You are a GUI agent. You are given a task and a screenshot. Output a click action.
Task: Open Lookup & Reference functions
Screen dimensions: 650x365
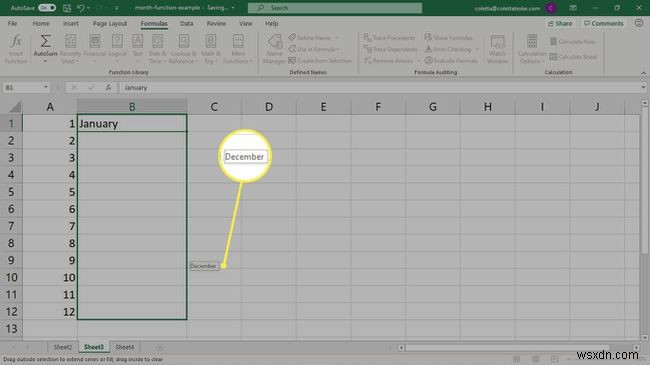point(184,49)
